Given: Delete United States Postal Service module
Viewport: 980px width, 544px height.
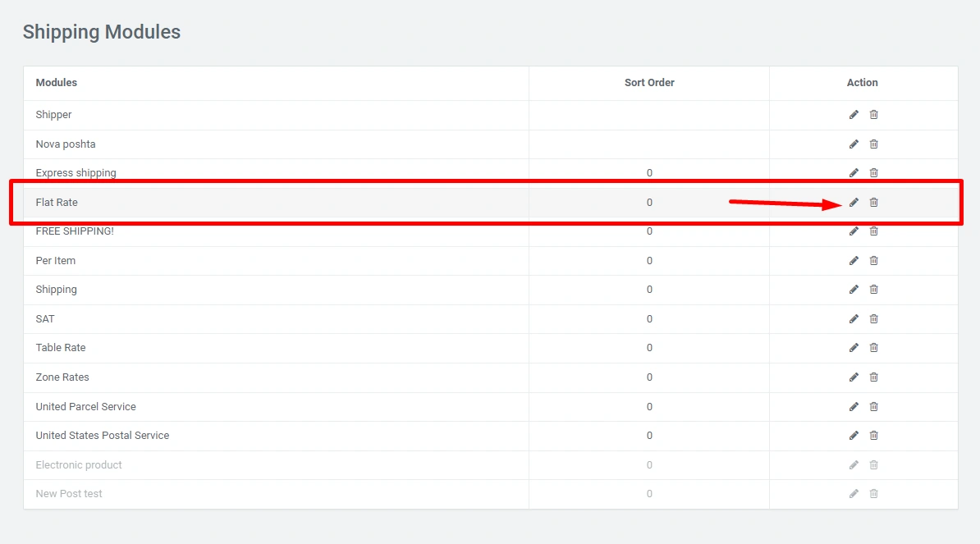Looking at the screenshot, I should point(873,436).
